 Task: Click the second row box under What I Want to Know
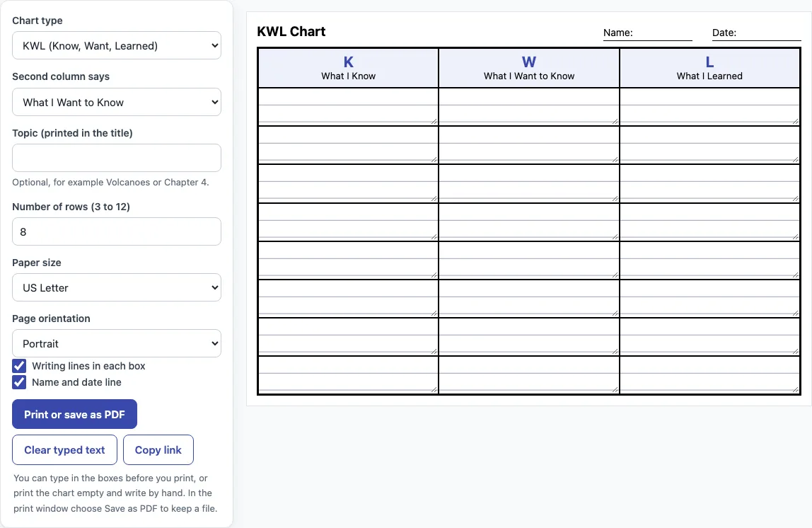[529, 145]
